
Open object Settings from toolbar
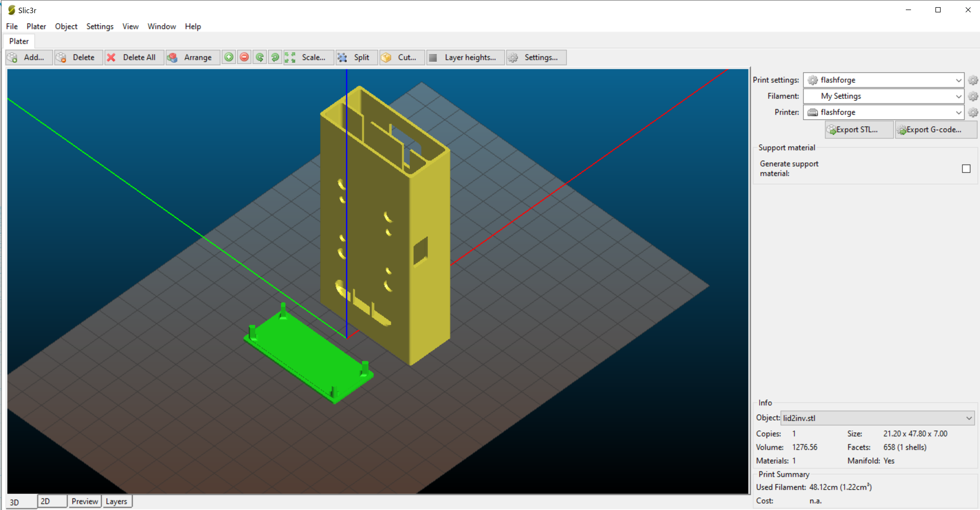536,57
